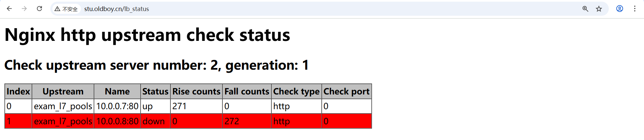Reload the lb_status page
Screen dimensions: 644x140
[39, 9]
